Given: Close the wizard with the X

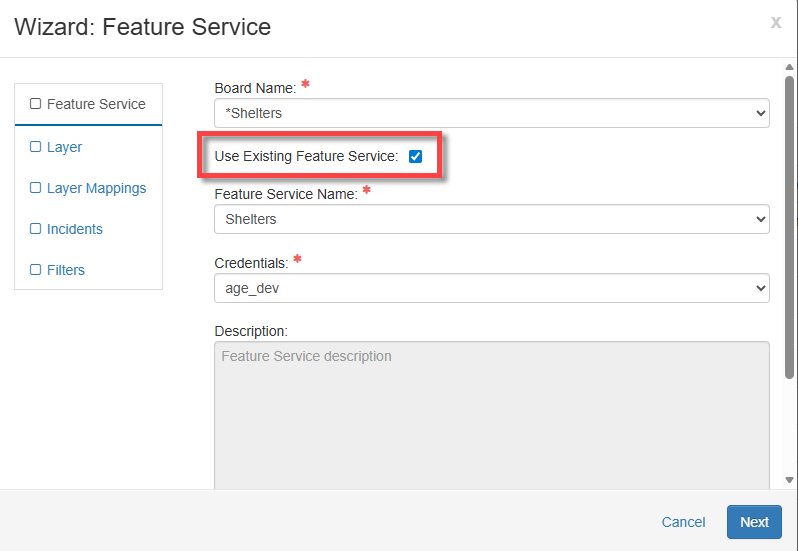Looking at the screenshot, I should click(x=775, y=23).
